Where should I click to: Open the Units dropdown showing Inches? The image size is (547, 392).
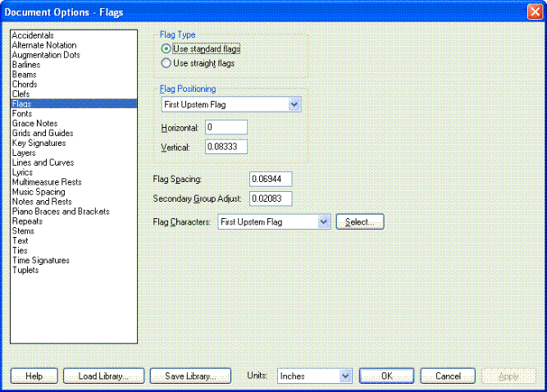pyautogui.click(x=345, y=376)
